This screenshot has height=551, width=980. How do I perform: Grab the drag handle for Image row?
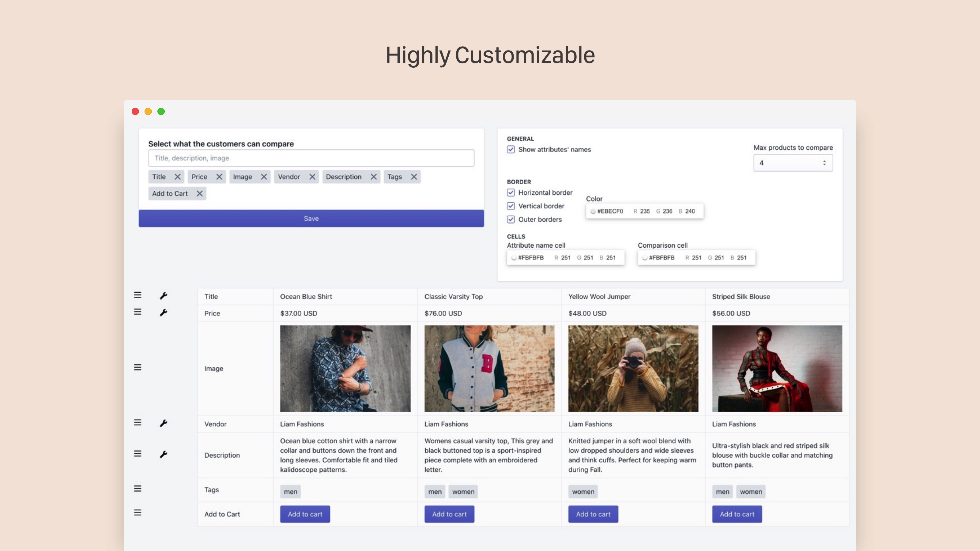(137, 367)
